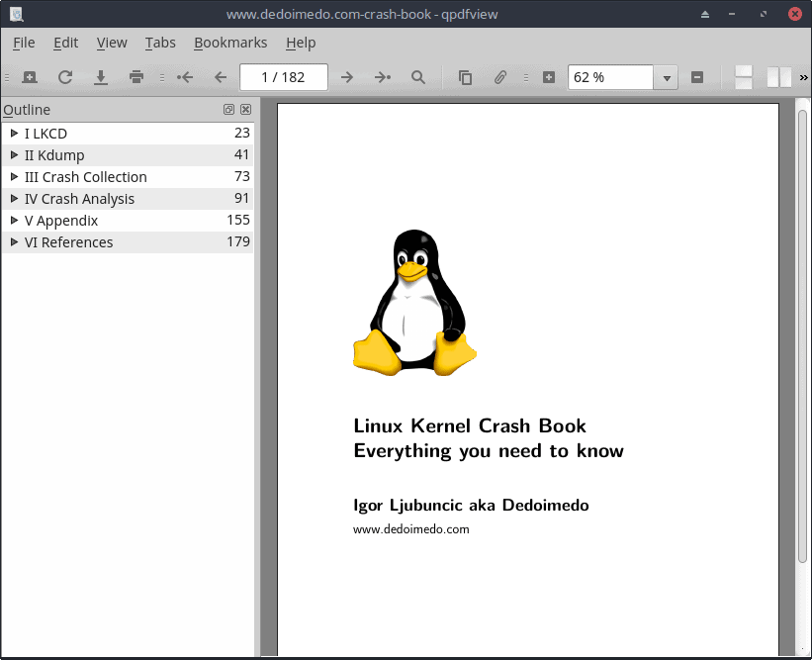The width and height of the screenshot is (812, 660).
Task: Jump to the last page arrow
Action: (383, 77)
